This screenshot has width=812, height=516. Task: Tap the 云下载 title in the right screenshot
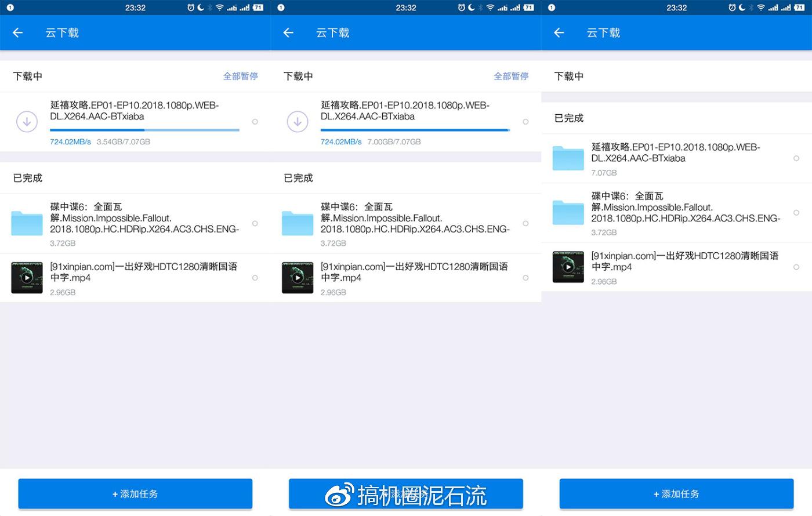tap(603, 33)
